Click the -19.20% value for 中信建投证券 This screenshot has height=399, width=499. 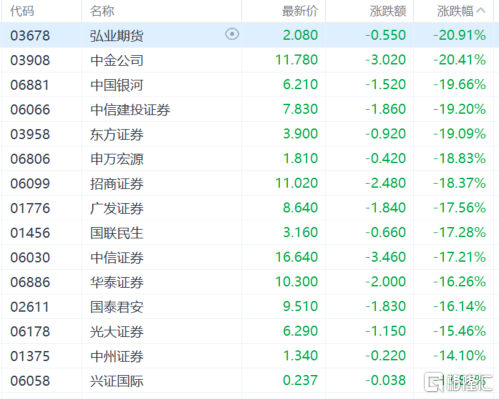(x=460, y=109)
